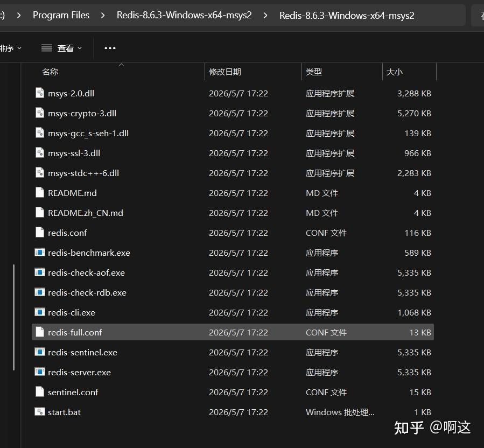Go to the first Redis-8.6.3-Windows-x64-msys2 breadcrumb
The image size is (484, 448).
coord(184,15)
